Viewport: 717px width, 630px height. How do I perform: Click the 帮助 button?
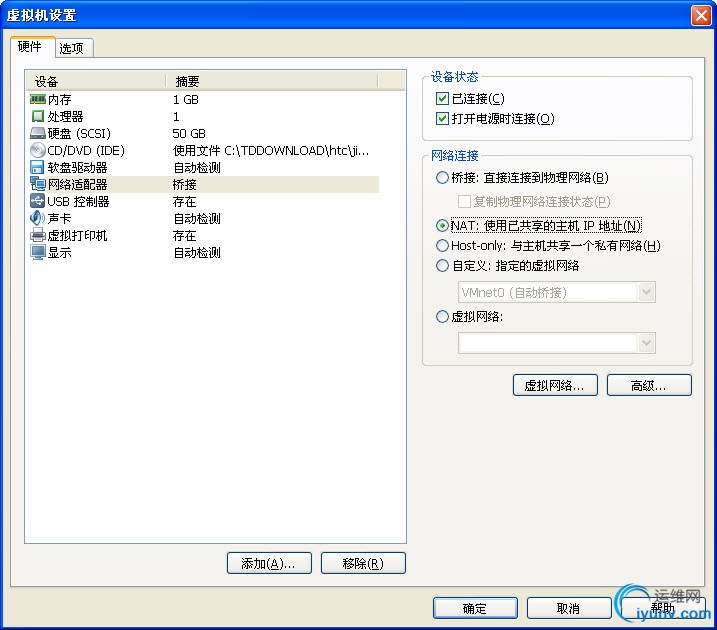pos(663,608)
